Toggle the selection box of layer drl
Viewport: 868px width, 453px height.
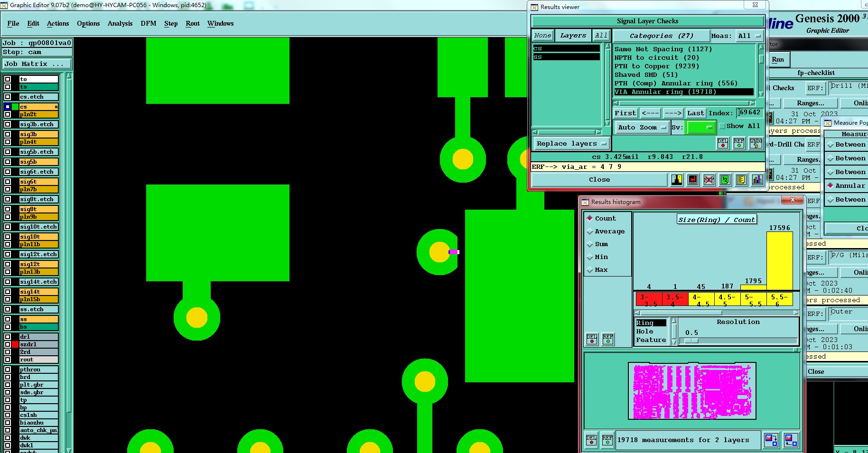(8, 337)
